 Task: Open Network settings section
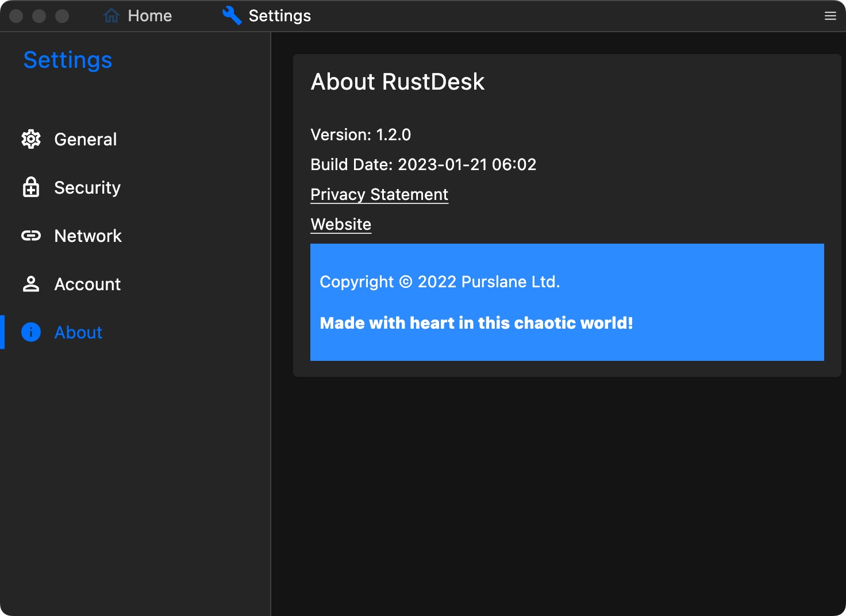pyautogui.click(x=87, y=236)
